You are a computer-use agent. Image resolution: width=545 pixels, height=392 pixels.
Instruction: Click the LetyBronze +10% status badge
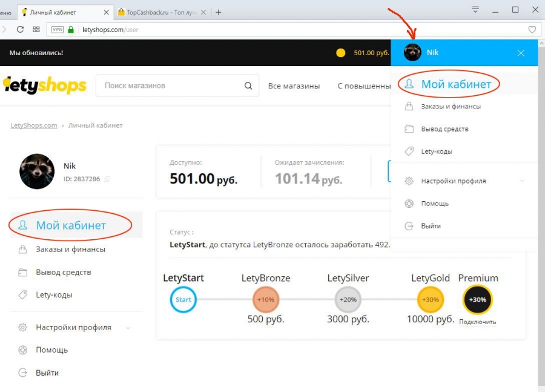(266, 299)
